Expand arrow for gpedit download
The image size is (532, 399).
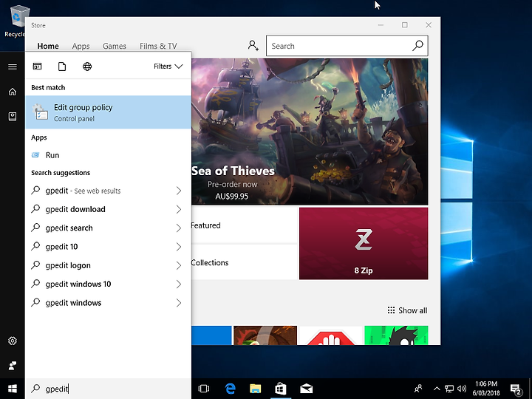coord(179,209)
